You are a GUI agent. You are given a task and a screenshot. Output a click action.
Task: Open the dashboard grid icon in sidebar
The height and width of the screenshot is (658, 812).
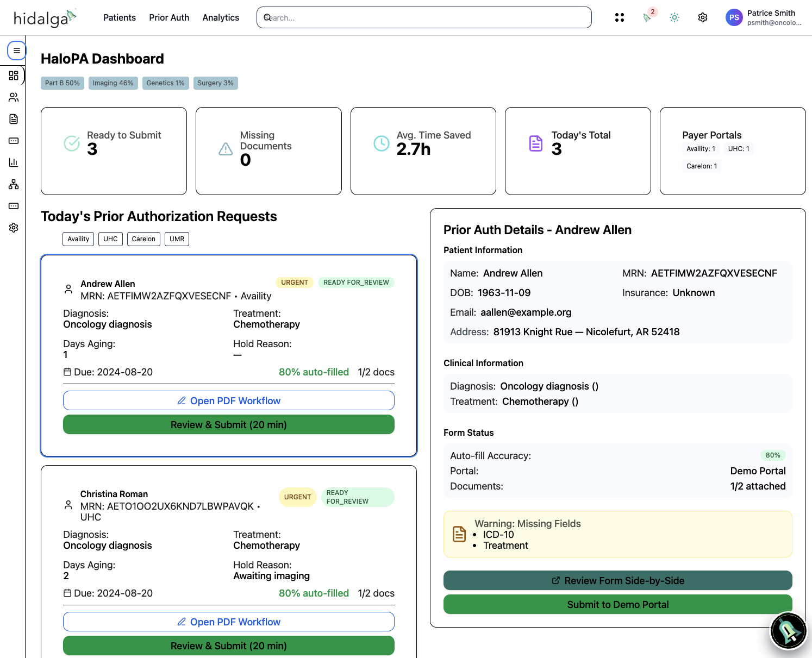(x=14, y=76)
